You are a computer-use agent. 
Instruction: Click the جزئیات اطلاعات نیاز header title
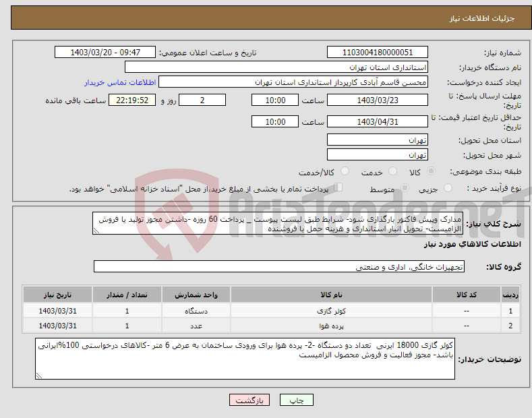pyautogui.click(x=482, y=18)
